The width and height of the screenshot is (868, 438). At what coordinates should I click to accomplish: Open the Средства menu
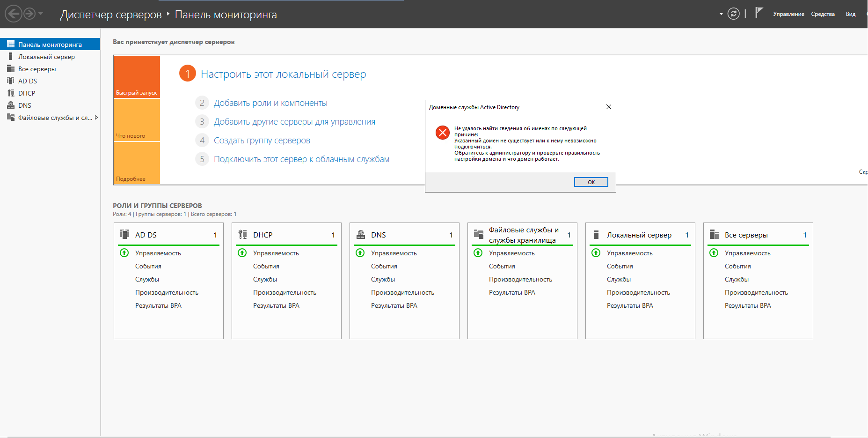click(823, 14)
